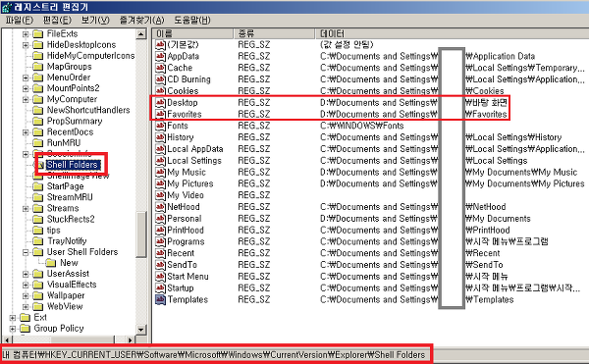Collapse the User Shell Folders node
The width and height of the screenshot is (589, 364).
coord(26,252)
